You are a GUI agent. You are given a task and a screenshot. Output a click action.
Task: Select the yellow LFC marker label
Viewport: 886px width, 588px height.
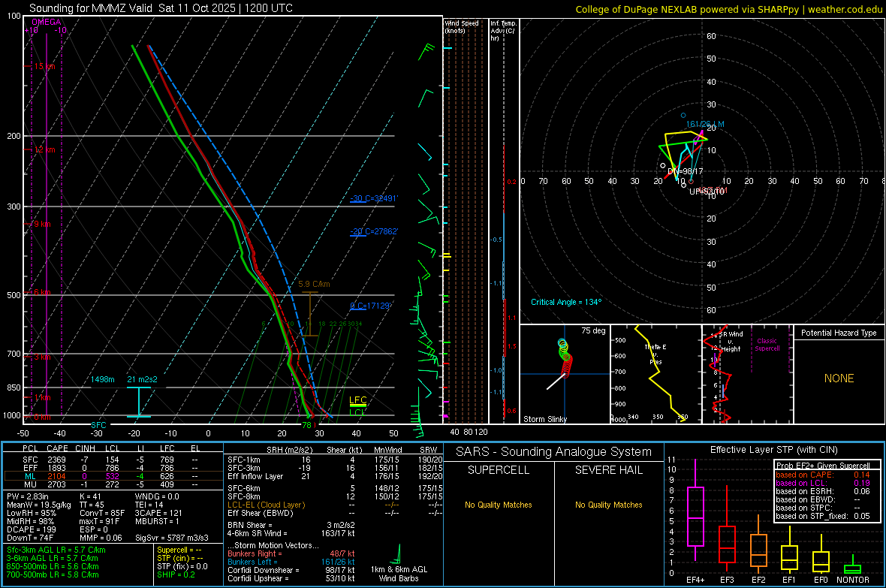pyautogui.click(x=357, y=400)
